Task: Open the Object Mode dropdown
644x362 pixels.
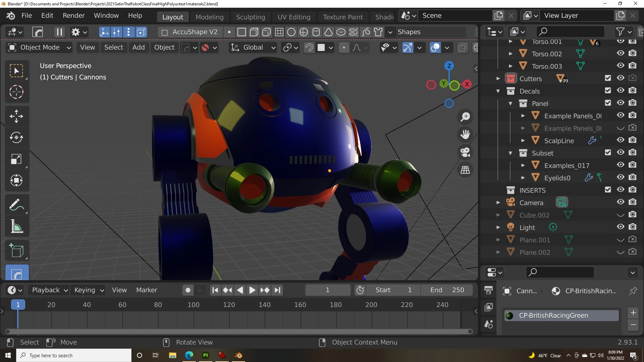Action: [40, 48]
